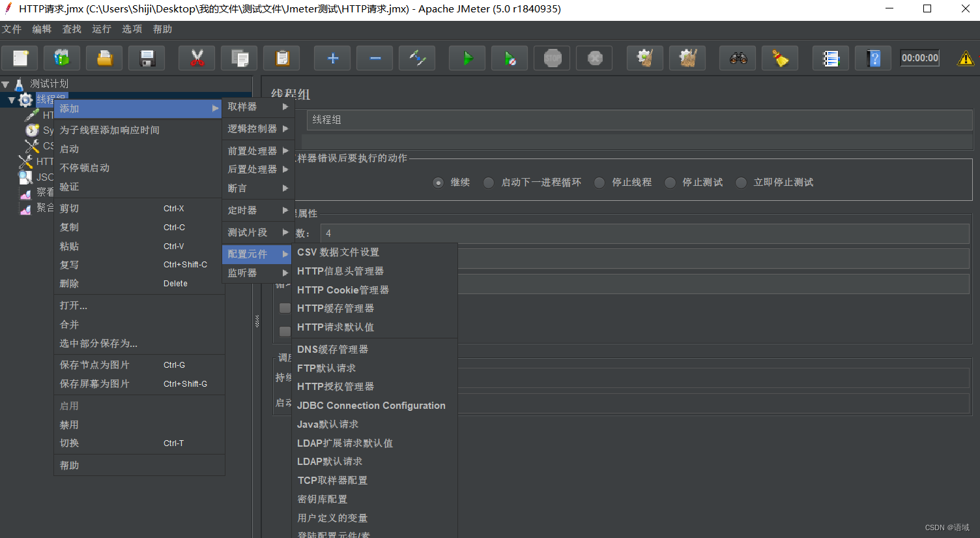Start the test with green play icon
Viewport: 980px width, 538px height.
(467, 58)
